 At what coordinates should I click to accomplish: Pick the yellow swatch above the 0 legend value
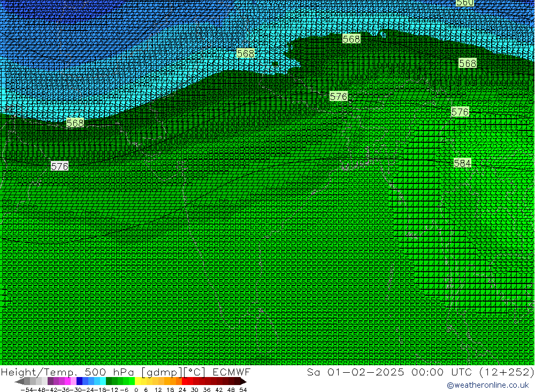pos(138,381)
